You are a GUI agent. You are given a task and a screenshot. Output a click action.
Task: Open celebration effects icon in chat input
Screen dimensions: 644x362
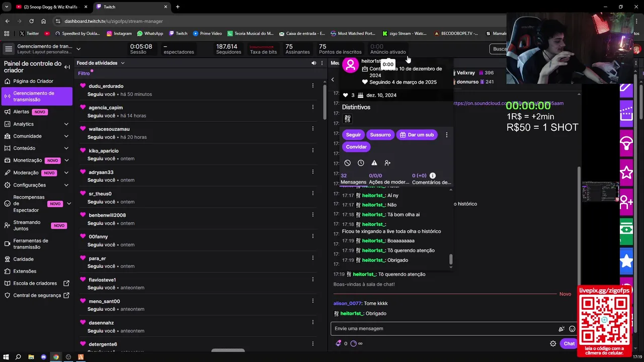coord(561,329)
